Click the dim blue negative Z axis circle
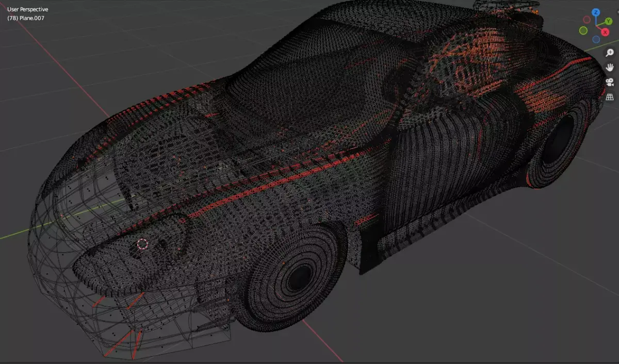The image size is (619, 364). click(596, 39)
